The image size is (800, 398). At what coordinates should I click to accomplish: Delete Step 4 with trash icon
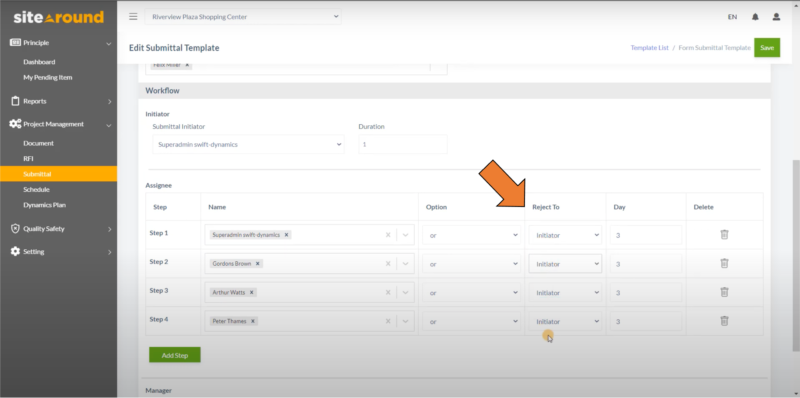pyautogui.click(x=724, y=321)
